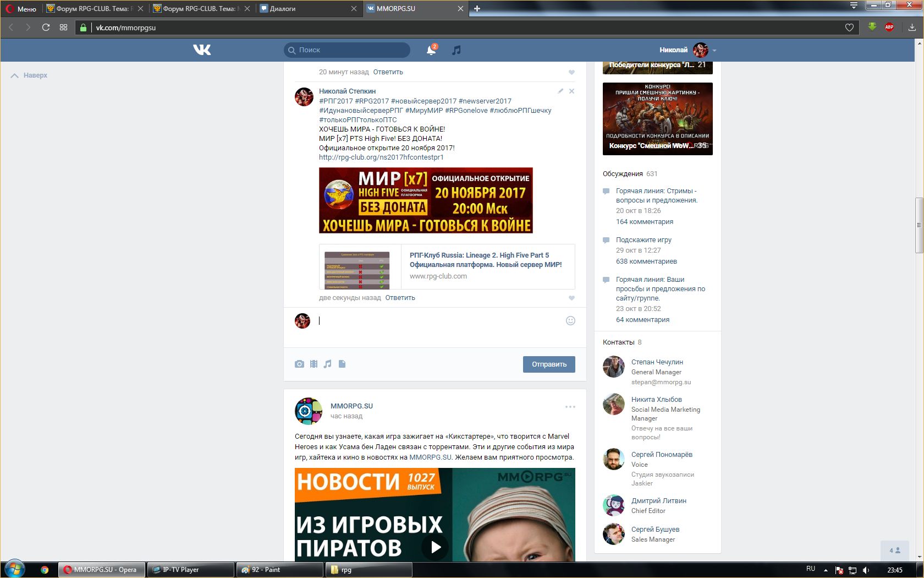Like the comment posted 20 минут назад

[x=571, y=72]
